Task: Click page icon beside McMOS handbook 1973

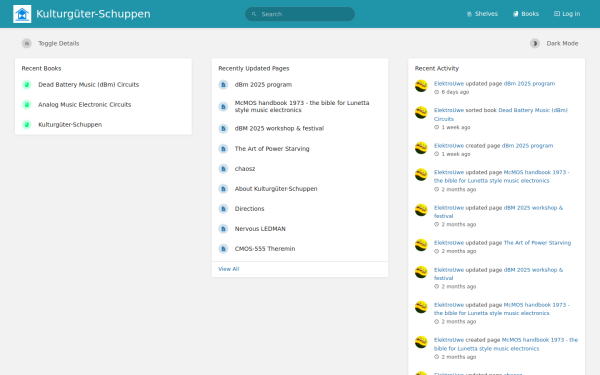Action: (x=223, y=106)
